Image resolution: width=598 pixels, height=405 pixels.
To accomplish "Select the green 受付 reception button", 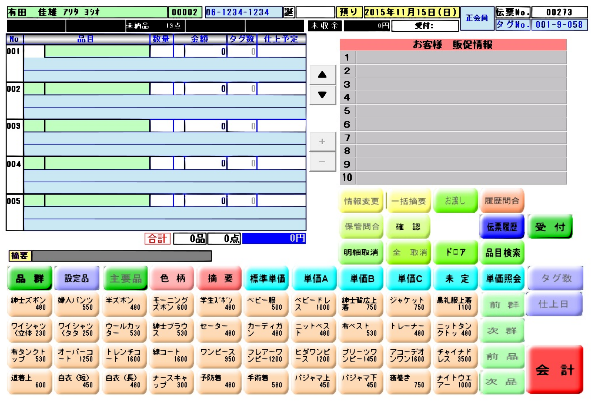I will (550, 227).
